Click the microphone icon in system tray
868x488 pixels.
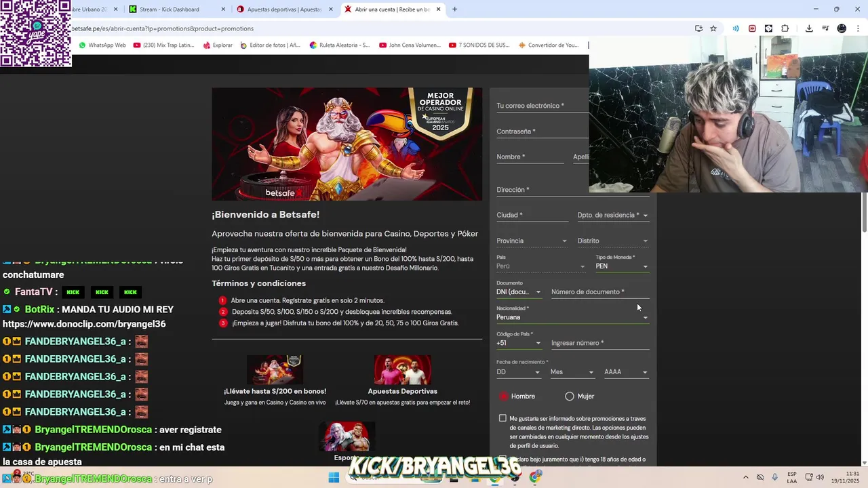click(774, 478)
